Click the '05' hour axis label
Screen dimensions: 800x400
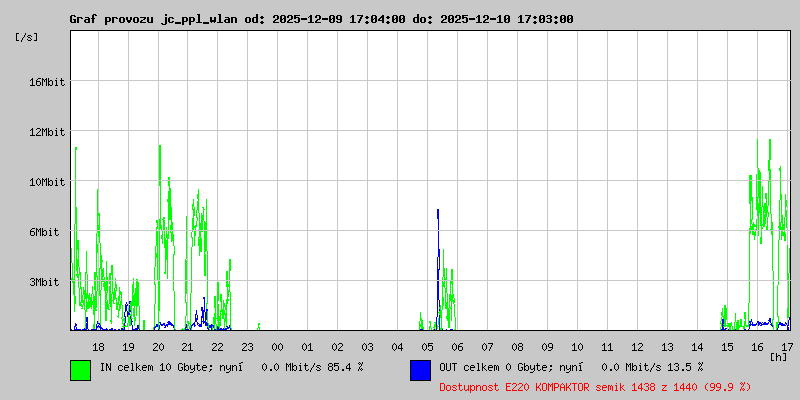click(427, 347)
